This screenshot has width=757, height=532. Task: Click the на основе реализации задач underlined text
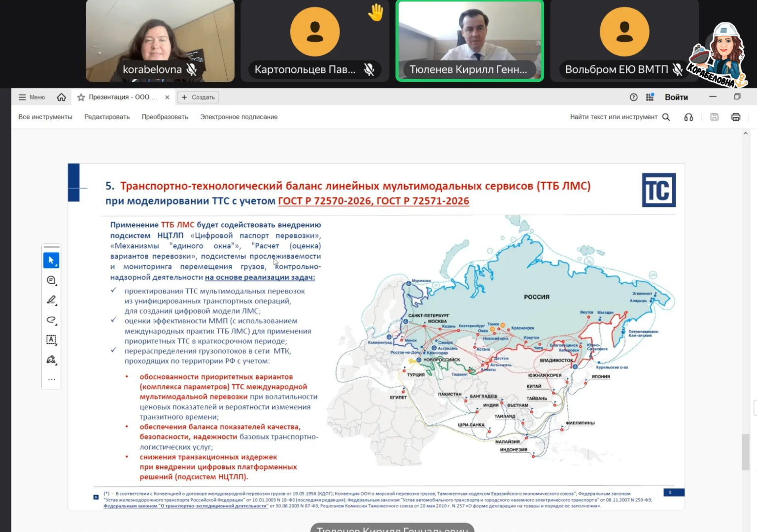coord(260,277)
